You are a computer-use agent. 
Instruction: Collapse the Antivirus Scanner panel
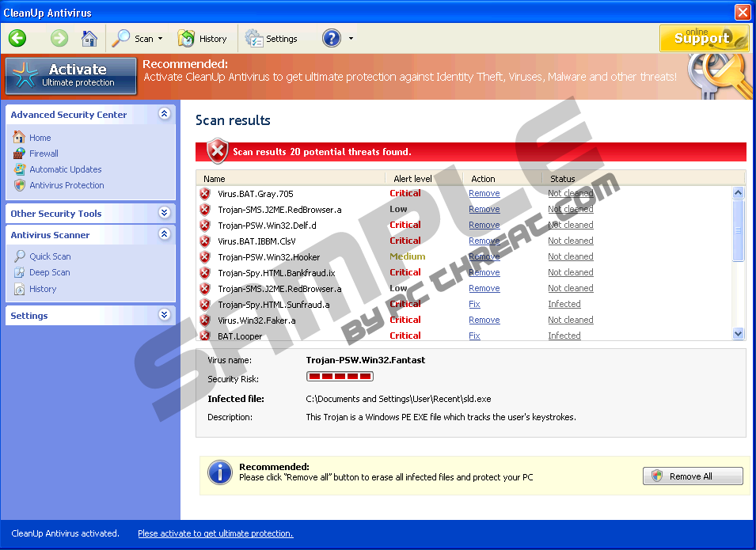[164, 234]
